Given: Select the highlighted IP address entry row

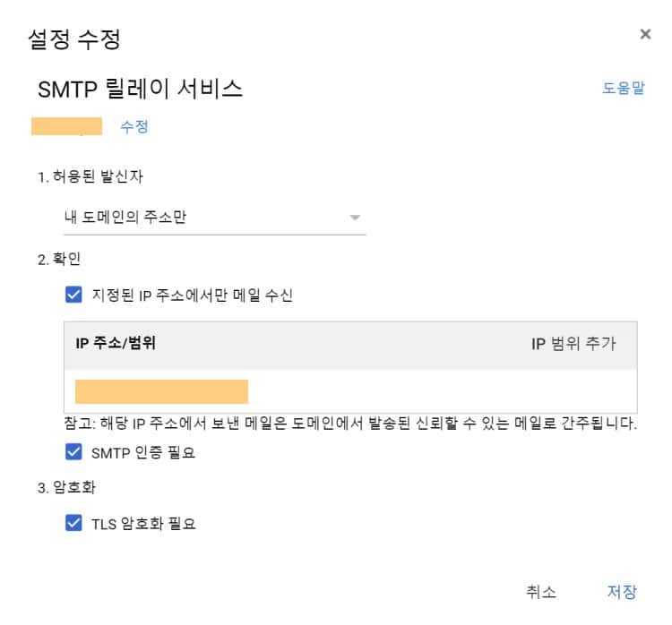Looking at the screenshot, I should [x=162, y=391].
